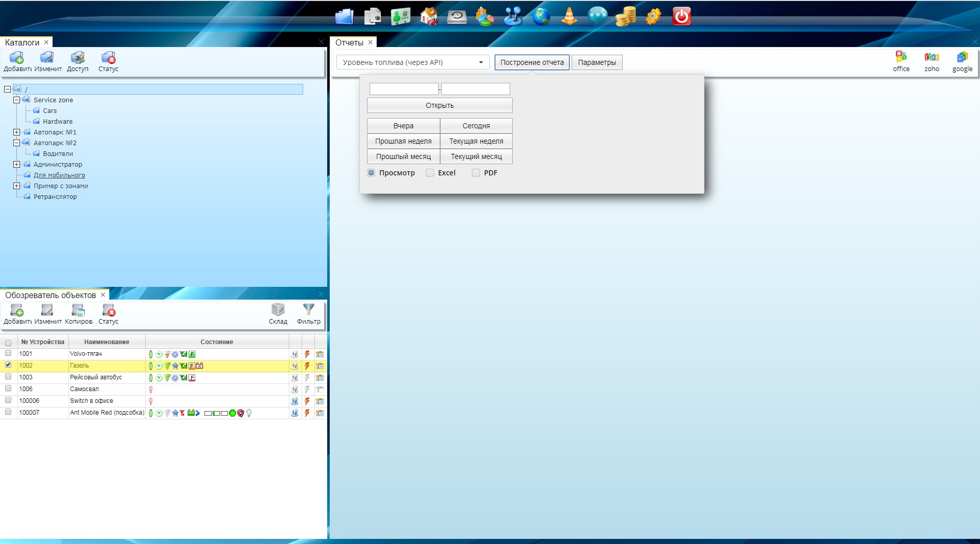This screenshot has width=980, height=544.
Task: Open the Уровень топлива report dropdown
Action: 413,62
